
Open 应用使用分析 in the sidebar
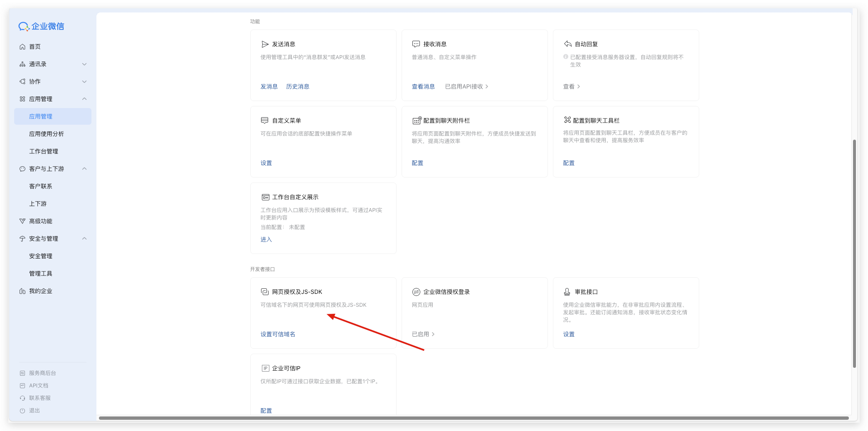(x=47, y=134)
